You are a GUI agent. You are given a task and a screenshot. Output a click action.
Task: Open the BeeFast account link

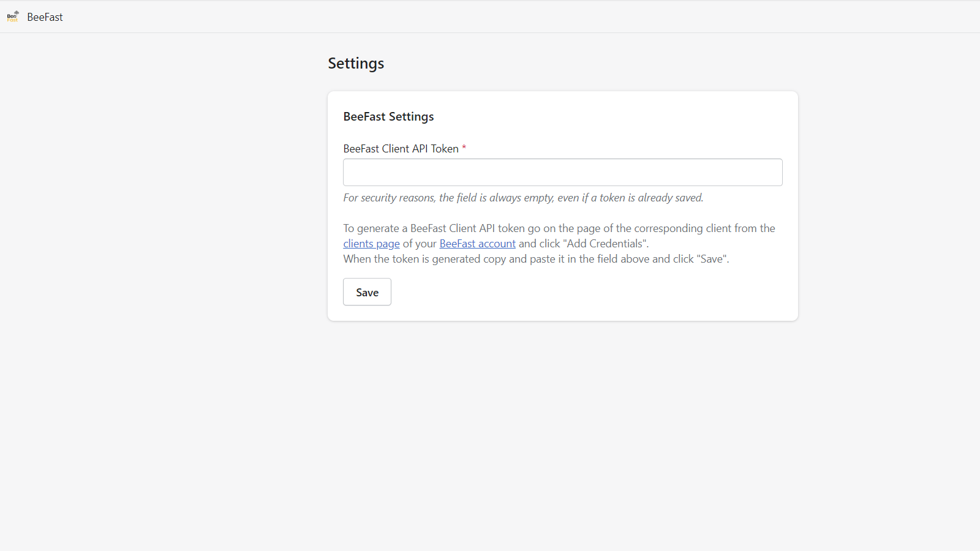477,244
